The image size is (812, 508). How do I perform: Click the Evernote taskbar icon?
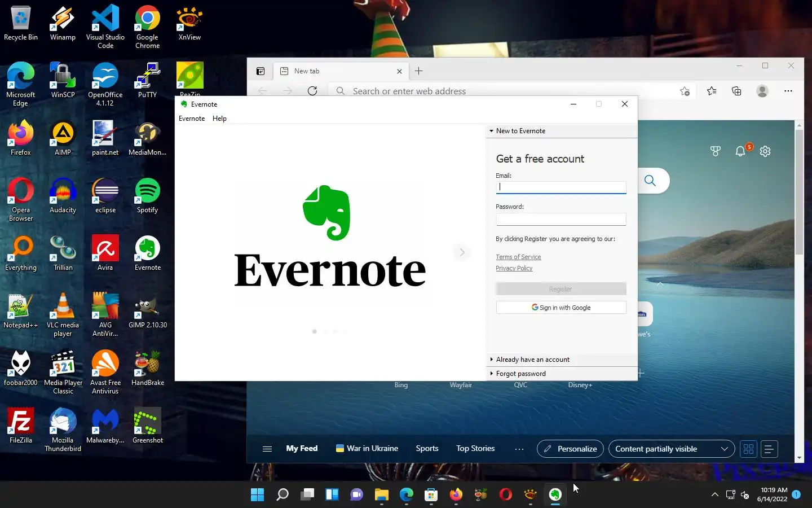pyautogui.click(x=555, y=494)
